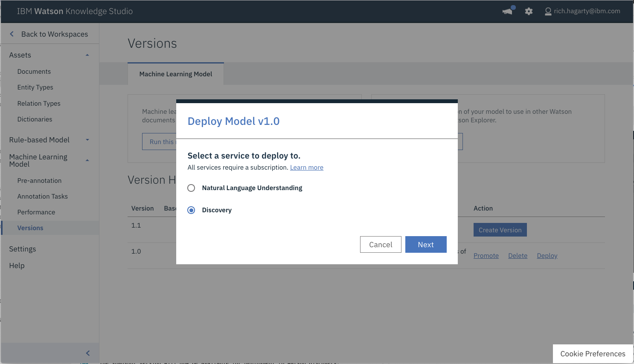Cancel the Deploy Model dialog

[381, 245]
